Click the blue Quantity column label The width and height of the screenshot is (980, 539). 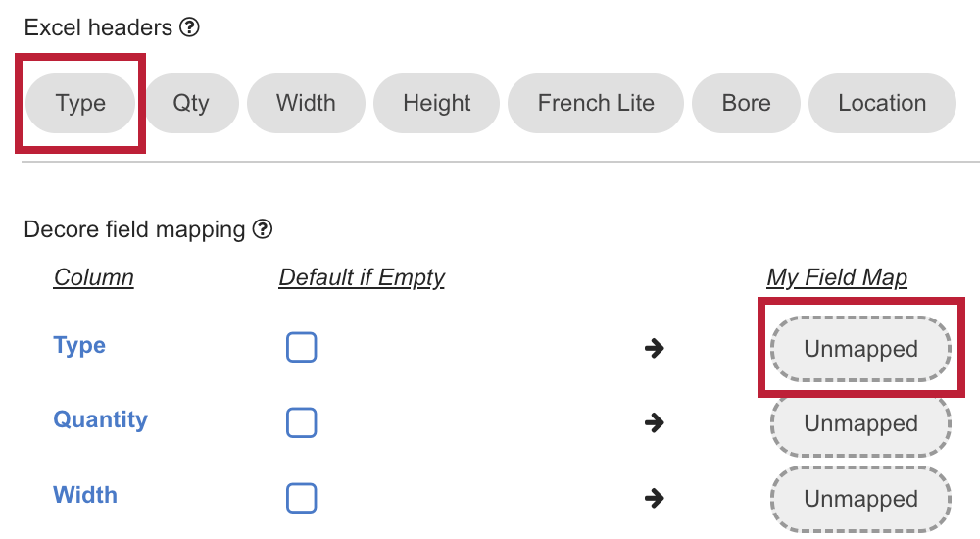coord(100,419)
